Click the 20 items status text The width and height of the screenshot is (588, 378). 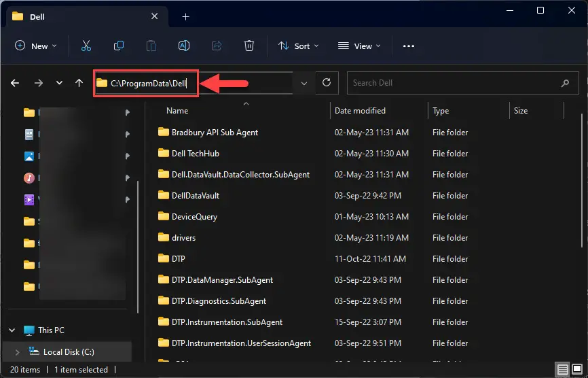pos(24,370)
